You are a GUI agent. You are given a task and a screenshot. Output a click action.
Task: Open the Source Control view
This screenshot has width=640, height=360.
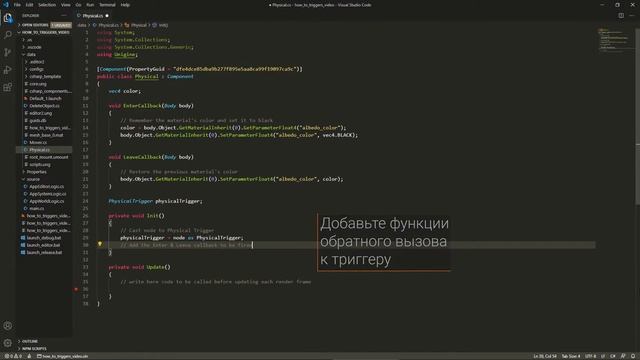(x=7, y=52)
